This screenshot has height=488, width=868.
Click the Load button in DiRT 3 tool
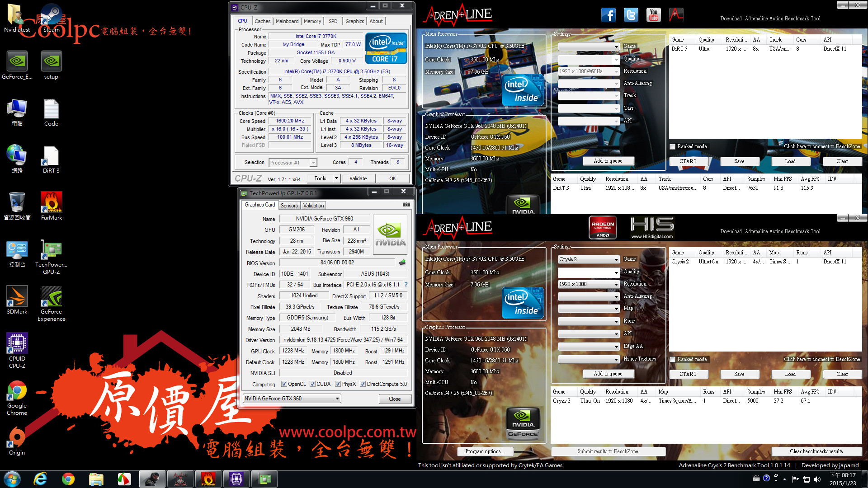tap(790, 161)
